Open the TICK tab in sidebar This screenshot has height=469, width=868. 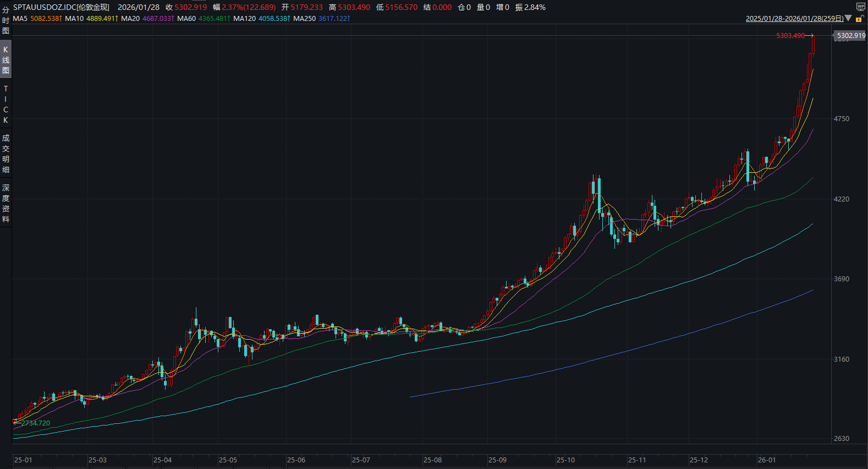(x=6, y=104)
